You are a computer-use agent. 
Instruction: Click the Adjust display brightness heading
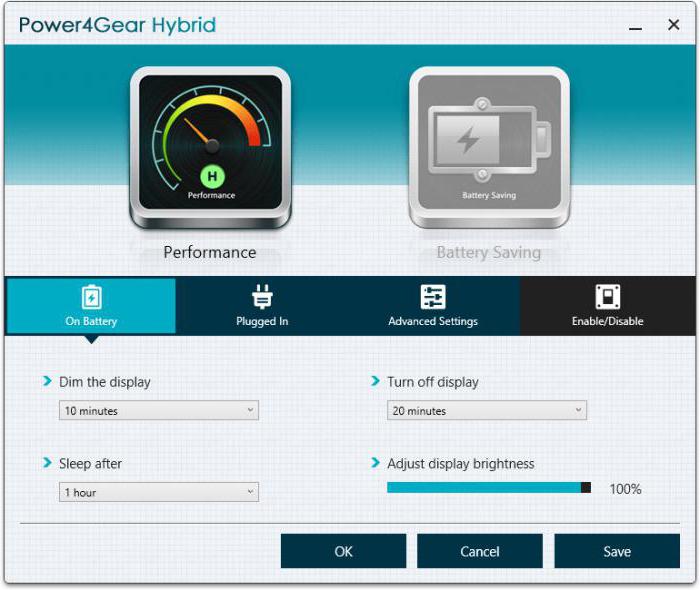pos(461,464)
